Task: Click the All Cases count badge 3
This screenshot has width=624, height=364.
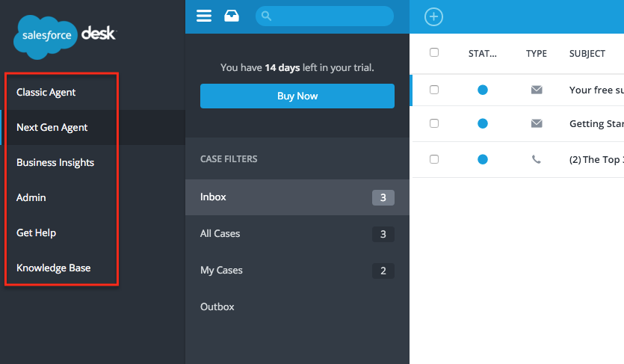Action: tap(383, 234)
